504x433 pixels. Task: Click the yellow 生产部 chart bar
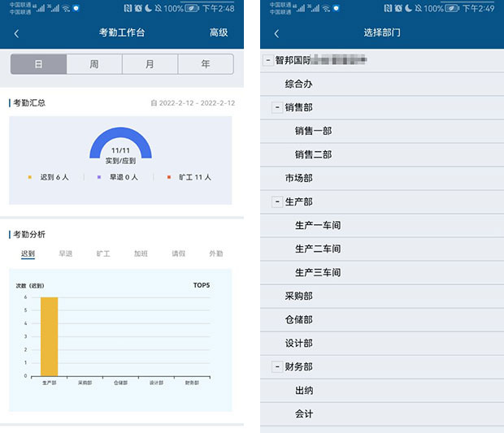49,336
